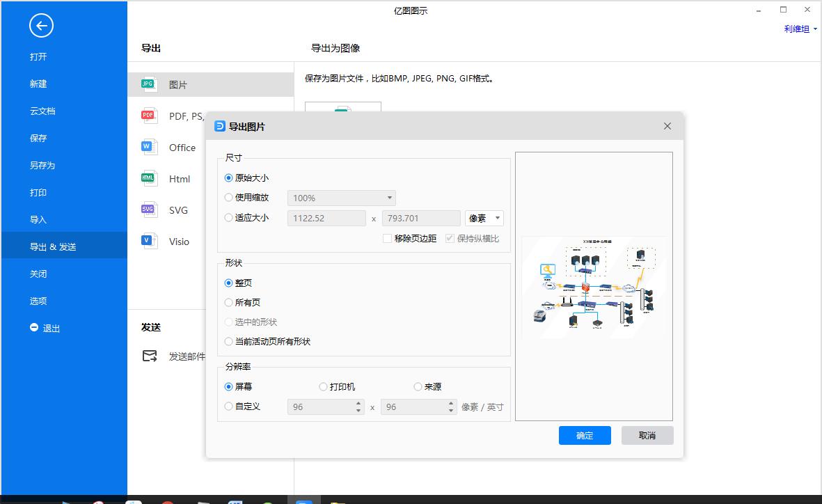The width and height of the screenshot is (822, 504).
Task: Switch to the 保存 sidebar item
Action: click(38, 138)
